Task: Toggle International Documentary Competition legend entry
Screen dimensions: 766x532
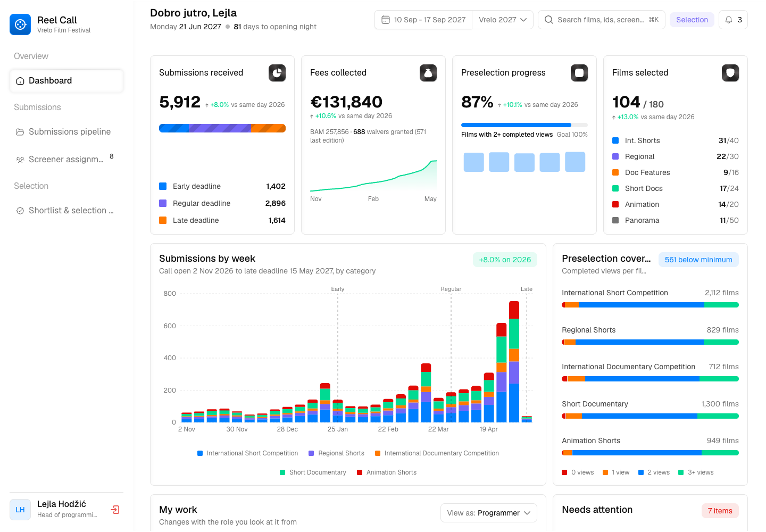Action: coord(437,453)
